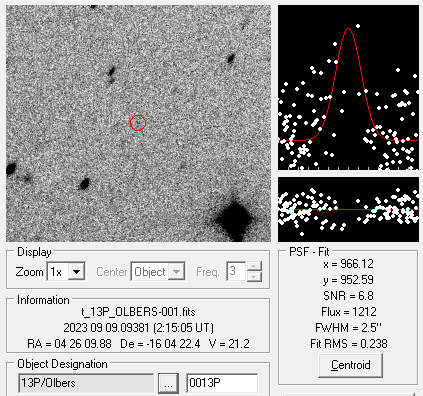Click the 13P/Olbers designation box
This screenshot has height=396, width=423.
(x=86, y=383)
